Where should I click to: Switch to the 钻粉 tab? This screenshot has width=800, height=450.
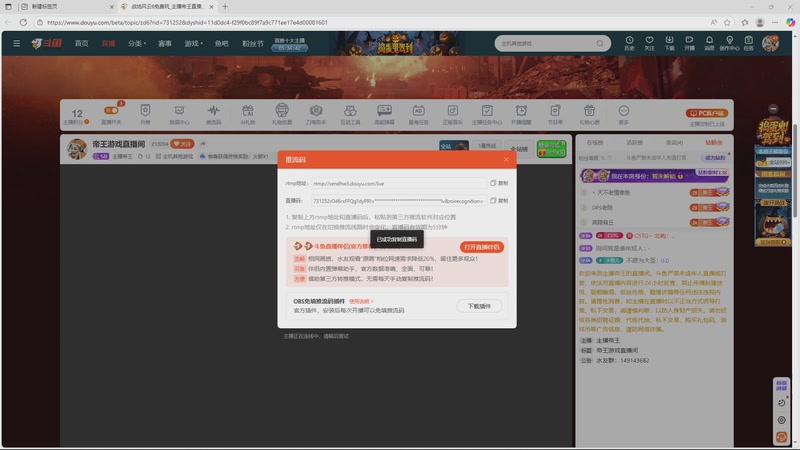coord(714,143)
